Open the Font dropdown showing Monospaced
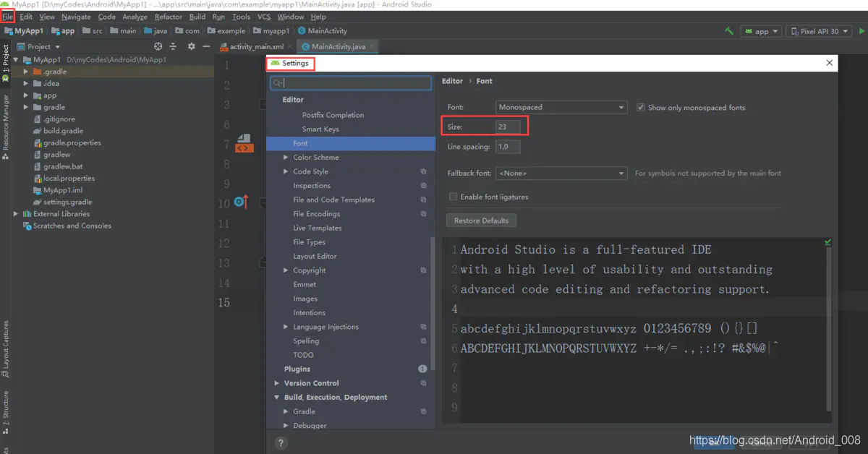The width and height of the screenshot is (868, 454). [x=561, y=107]
